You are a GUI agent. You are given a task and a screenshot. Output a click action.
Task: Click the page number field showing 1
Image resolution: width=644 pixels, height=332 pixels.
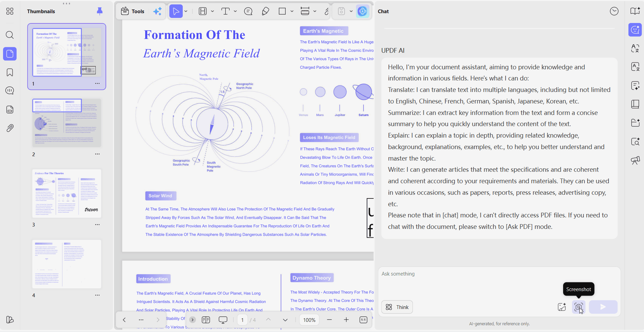pos(242,320)
